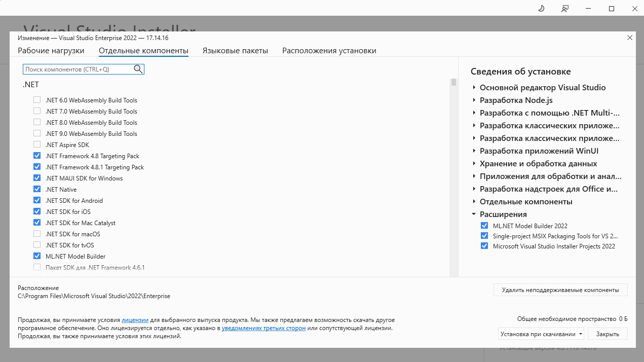The height and width of the screenshot is (362, 644).
Task: Open the лицензии link
Action: 135,320
